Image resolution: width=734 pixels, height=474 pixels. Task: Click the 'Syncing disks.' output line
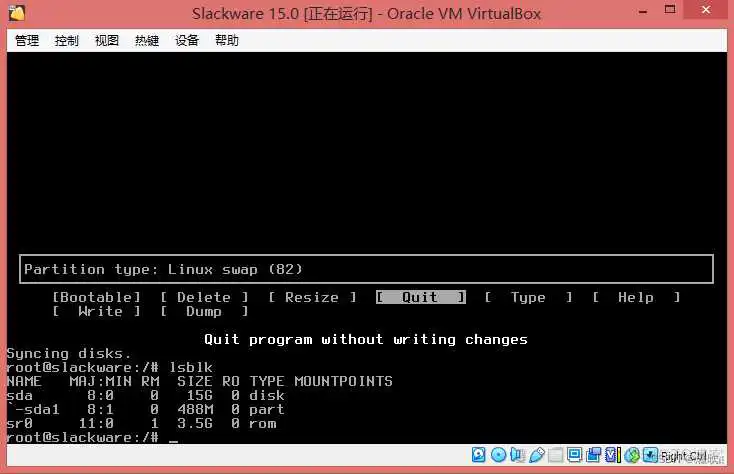click(69, 353)
